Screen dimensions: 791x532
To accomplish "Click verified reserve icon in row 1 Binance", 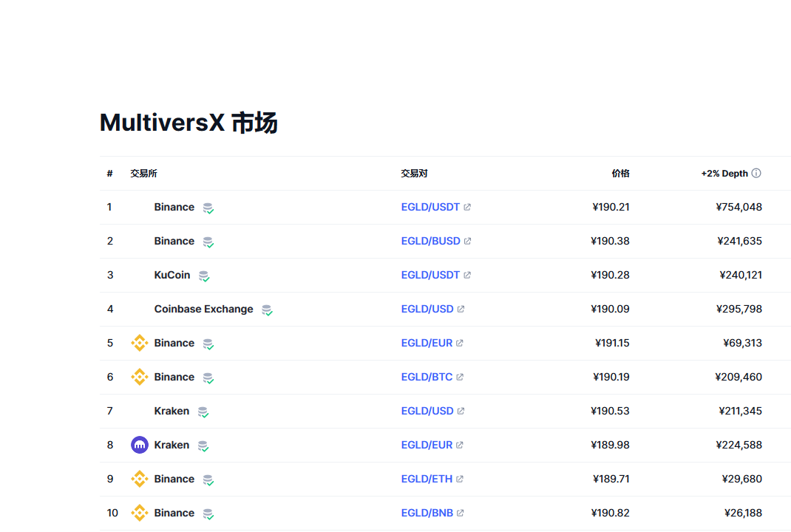I will click(208, 208).
